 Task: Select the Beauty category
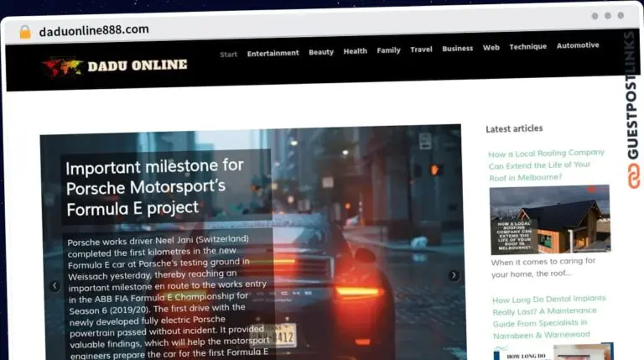(x=321, y=52)
